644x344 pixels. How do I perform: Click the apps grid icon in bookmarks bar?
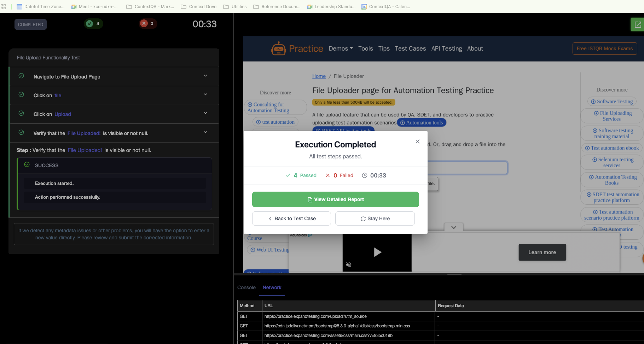click(4, 6)
